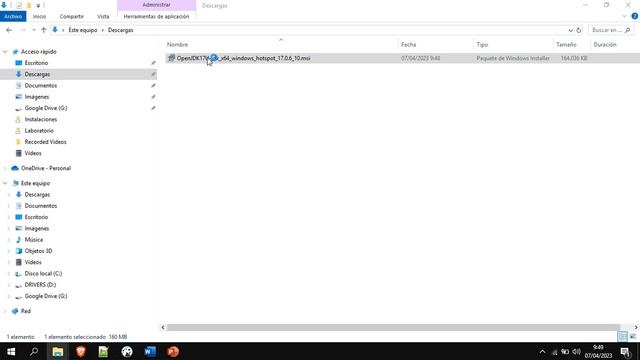Viewport: 640px width, 360px height.
Task: Select Red in the navigation pane
Action: (25, 311)
